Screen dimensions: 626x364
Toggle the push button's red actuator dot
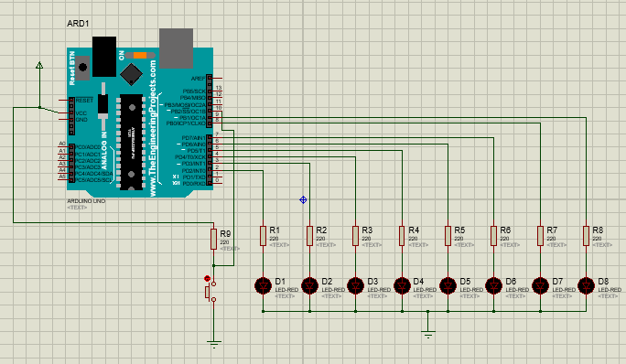pos(207,279)
